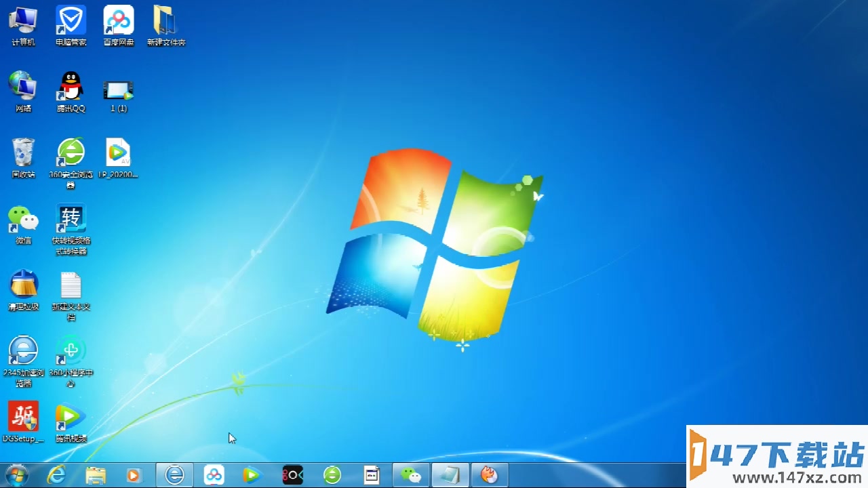The image size is (868, 488).
Task: Launch 电脑管家 from the desktop
Action: pos(71,26)
